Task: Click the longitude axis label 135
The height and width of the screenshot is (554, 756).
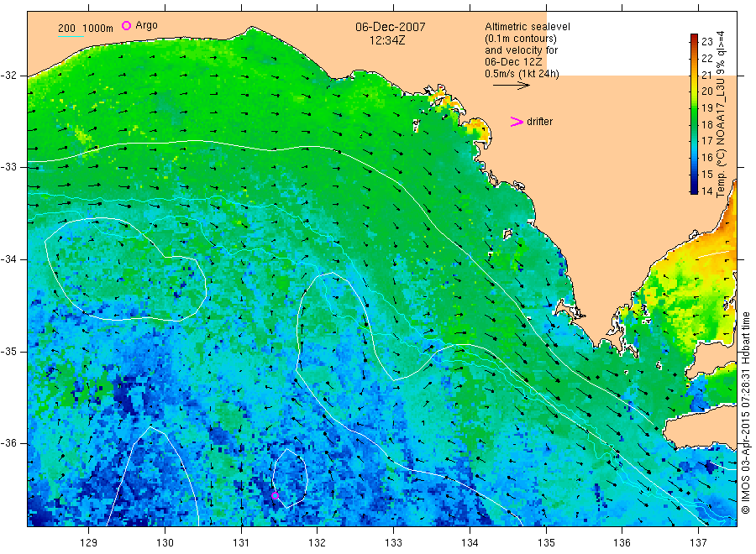Action: click(x=546, y=543)
